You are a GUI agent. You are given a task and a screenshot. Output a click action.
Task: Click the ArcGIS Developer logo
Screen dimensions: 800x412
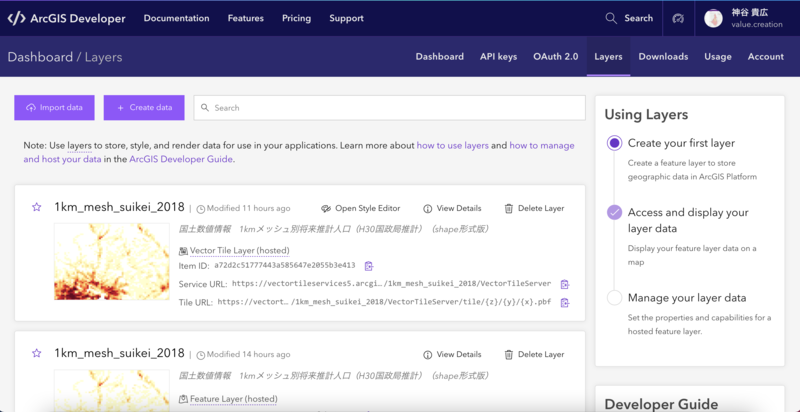(66, 18)
